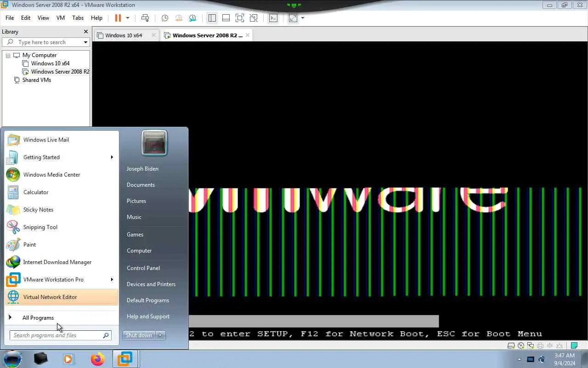Open the Edit menu
The width and height of the screenshot is (588, 368).
[26, 18]
